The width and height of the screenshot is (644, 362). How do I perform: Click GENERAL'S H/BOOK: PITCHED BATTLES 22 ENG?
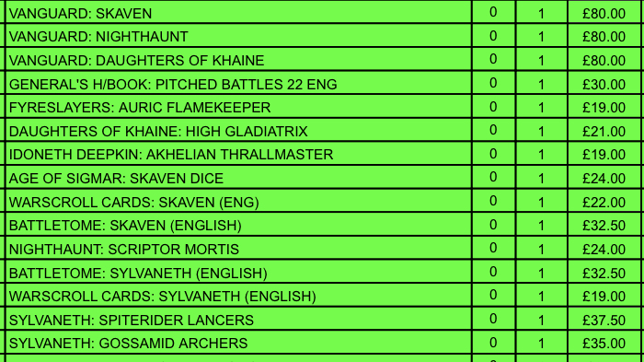pyautogui.click(x=173, y=85)
